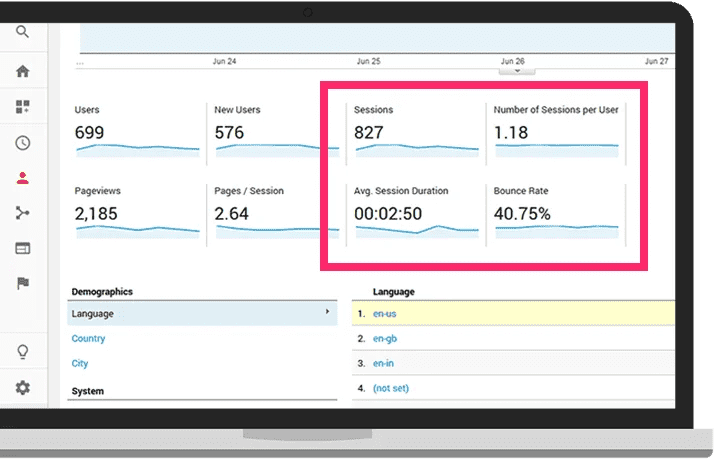Screen dimensions: 715x460
Task: Open the en-in language link
Action: click(x=385, y=363)
